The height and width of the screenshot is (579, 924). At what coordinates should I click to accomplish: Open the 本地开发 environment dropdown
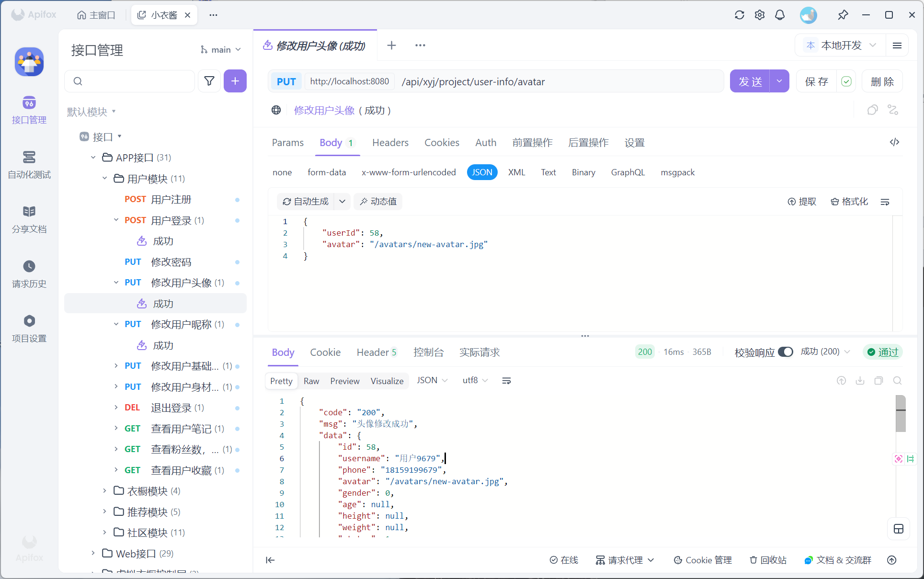[x=842, y=45]
